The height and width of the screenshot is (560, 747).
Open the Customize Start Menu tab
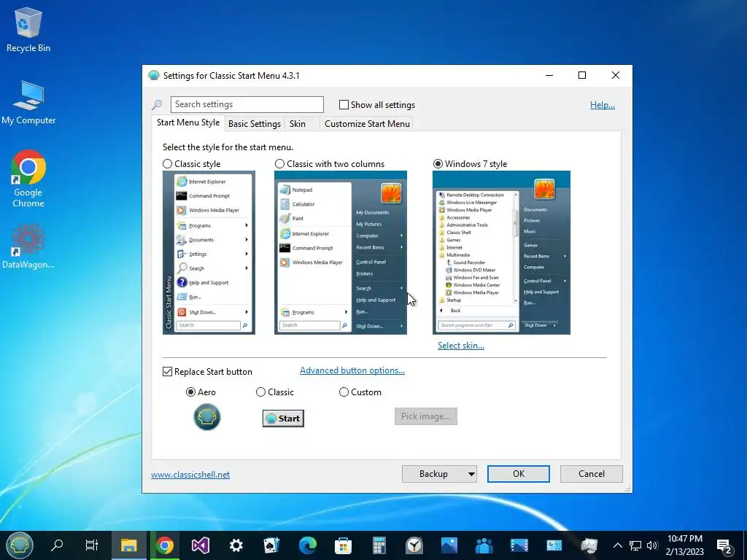point(367,124)
